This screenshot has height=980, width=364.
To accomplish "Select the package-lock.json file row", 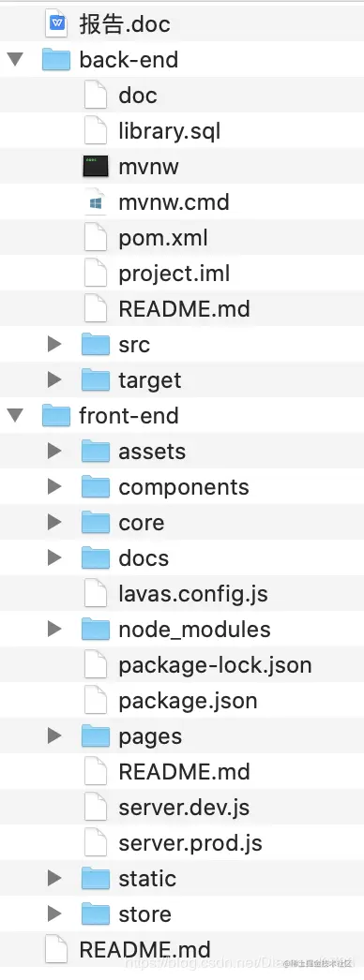I will [182, 665].
